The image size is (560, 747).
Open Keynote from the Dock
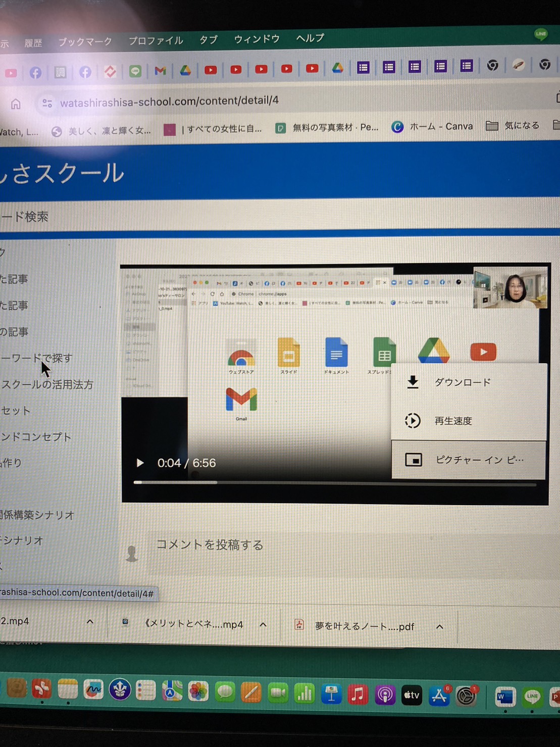(x=331, y=694)
